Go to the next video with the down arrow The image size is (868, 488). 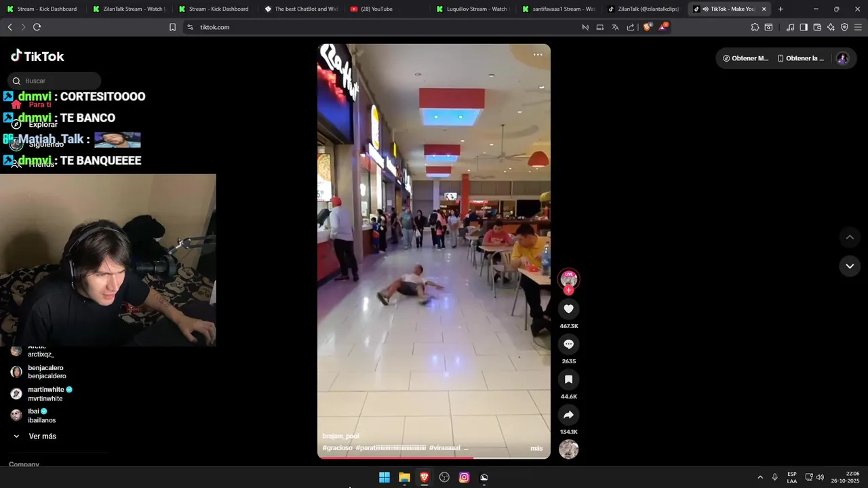tap(850, 266)
